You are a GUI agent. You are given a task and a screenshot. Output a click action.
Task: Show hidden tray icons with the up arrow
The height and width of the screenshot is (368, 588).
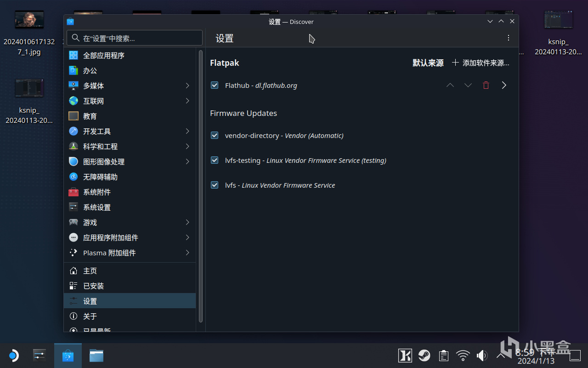coord(501,356)
